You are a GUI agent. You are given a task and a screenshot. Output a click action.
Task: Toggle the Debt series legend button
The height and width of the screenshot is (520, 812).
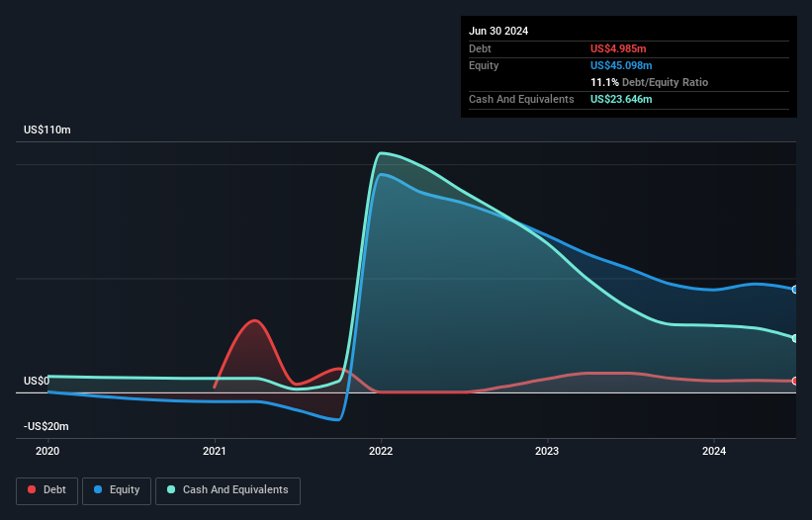point(47,490)
